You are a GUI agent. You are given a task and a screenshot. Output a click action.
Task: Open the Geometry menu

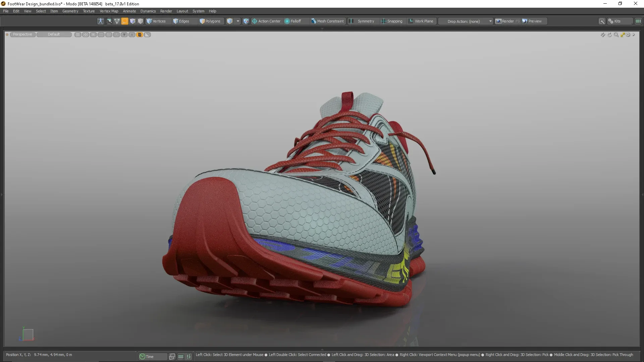pyautogui.click(x=70, y=11)
